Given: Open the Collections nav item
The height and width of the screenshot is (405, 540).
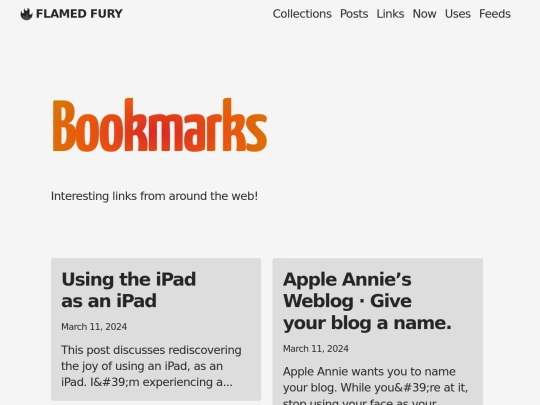Looking at the screenshot, I should click(x=302, y=14).
